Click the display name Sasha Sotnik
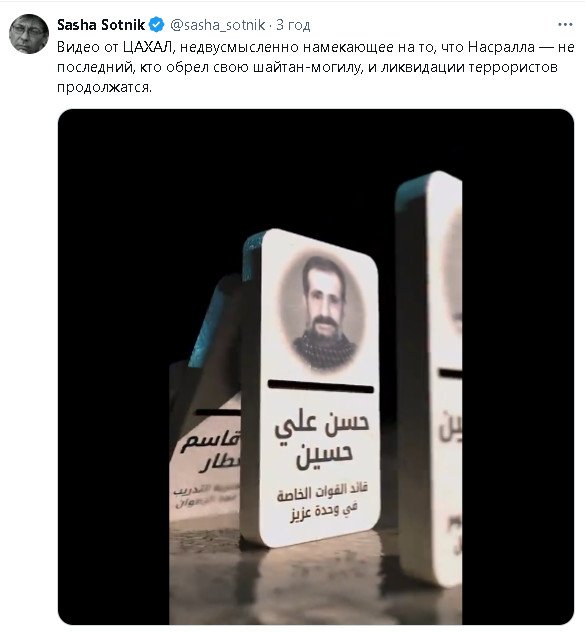The height and width of the screenshot is (632, 585). 101,25
